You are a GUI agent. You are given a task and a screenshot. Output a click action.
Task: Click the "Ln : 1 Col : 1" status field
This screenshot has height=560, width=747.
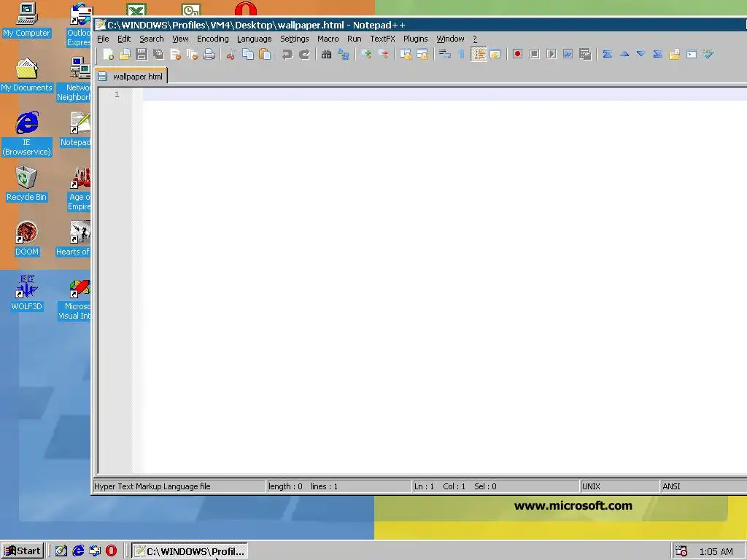tap(495, 486)
